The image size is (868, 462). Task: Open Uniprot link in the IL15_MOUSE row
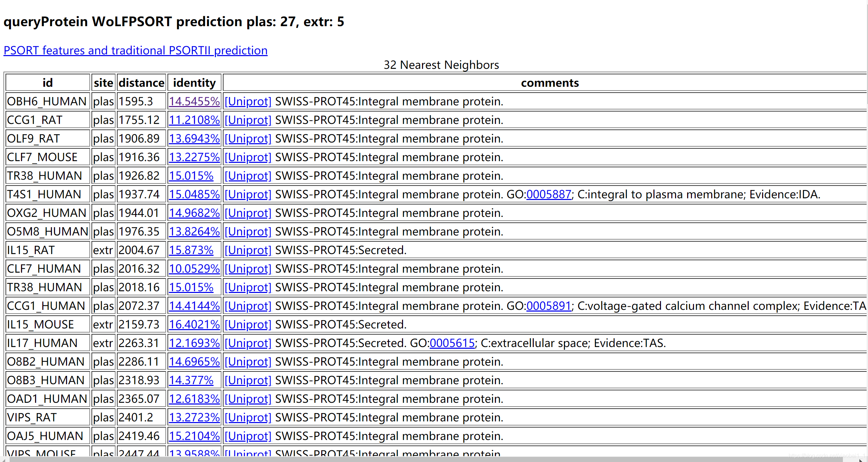248,324
